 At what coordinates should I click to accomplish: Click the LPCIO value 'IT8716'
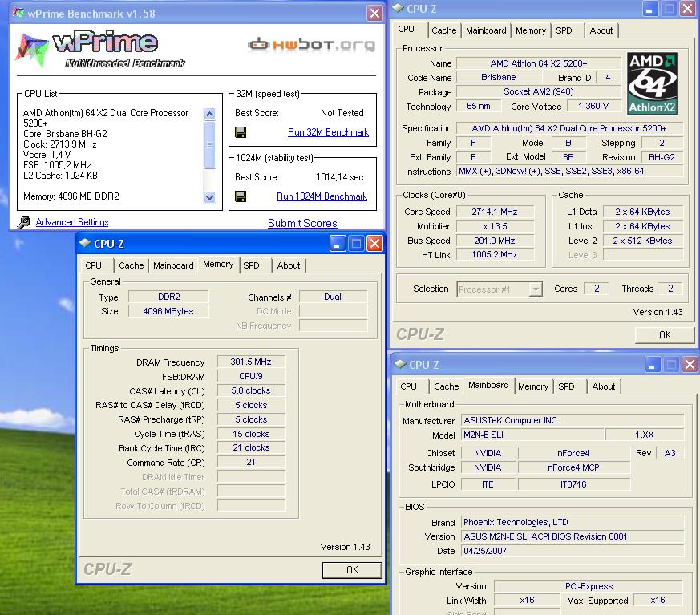[573, 484]
